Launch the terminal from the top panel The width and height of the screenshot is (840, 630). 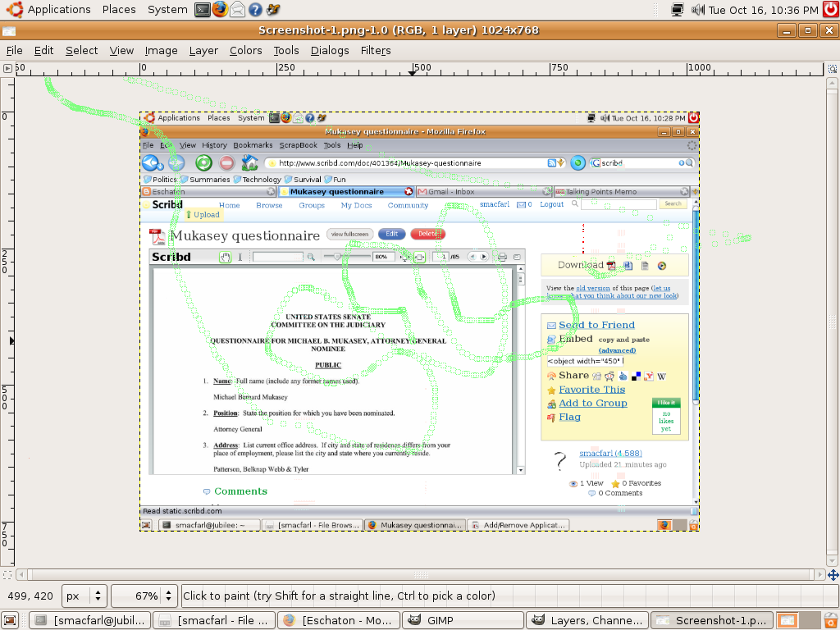click(x=203, y=10)
